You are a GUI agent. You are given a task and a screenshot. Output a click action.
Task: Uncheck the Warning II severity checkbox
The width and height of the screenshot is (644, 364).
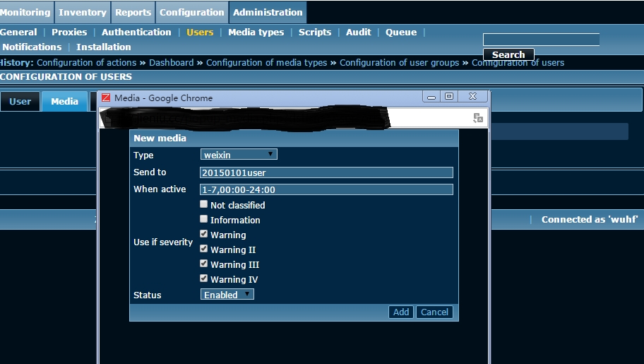tap(203, 248)
